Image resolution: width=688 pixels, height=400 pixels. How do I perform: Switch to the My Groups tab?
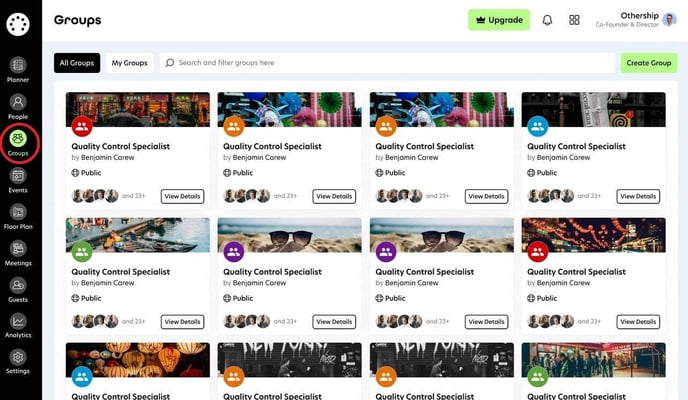pos(129,63)
